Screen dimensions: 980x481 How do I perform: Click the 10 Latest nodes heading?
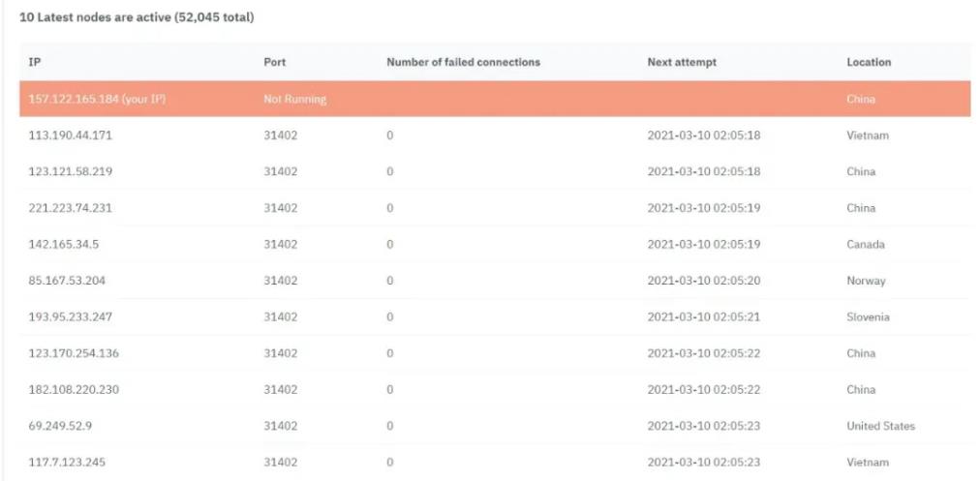coord(137,17)
